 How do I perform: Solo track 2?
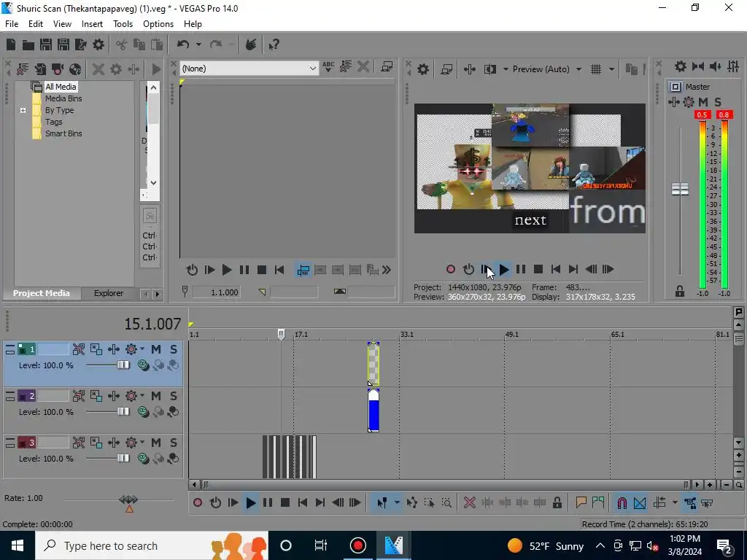[174, 396]
